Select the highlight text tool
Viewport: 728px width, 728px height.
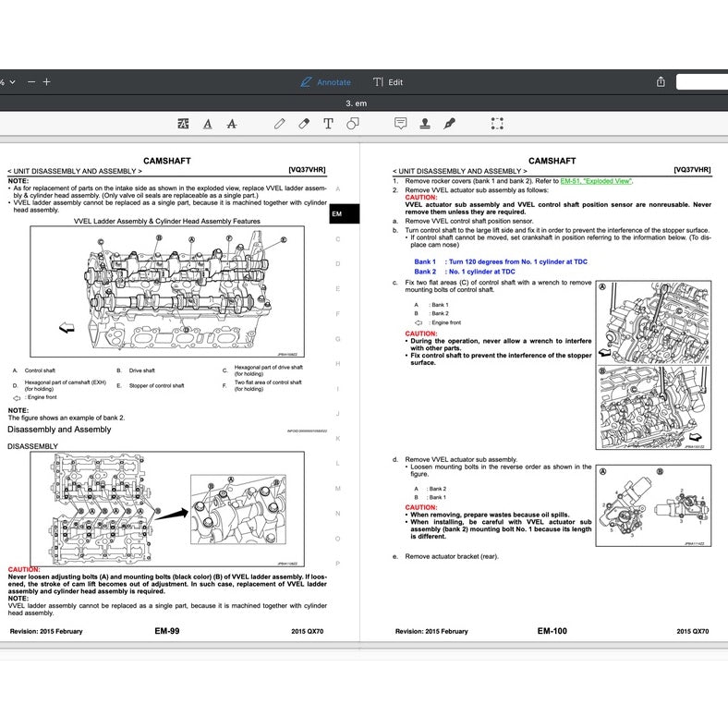click(184, 124)
